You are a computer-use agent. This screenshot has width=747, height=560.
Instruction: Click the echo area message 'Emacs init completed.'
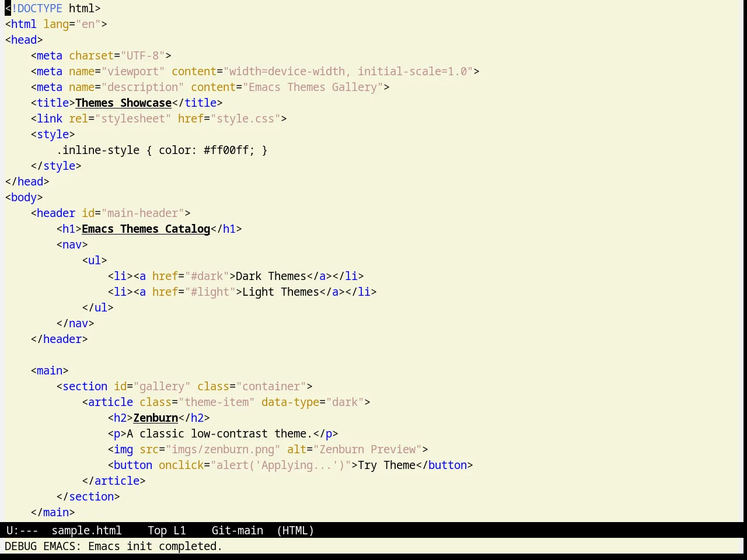point(155,546)
